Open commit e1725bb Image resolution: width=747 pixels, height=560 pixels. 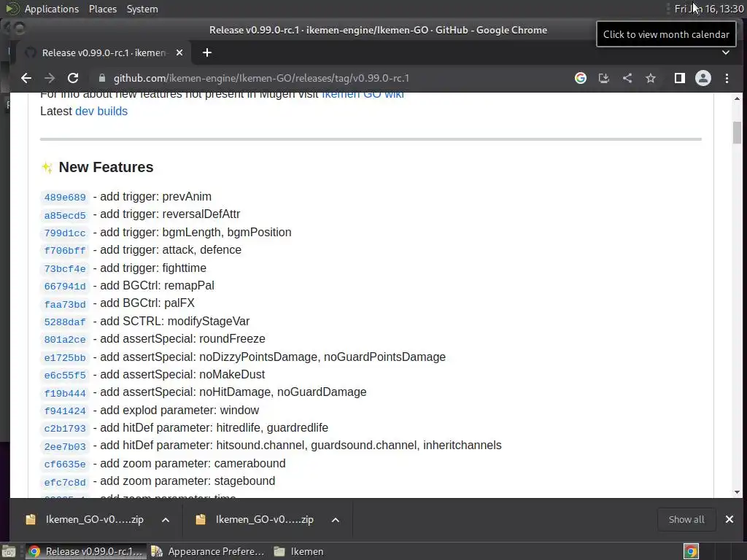click(65, 357)
